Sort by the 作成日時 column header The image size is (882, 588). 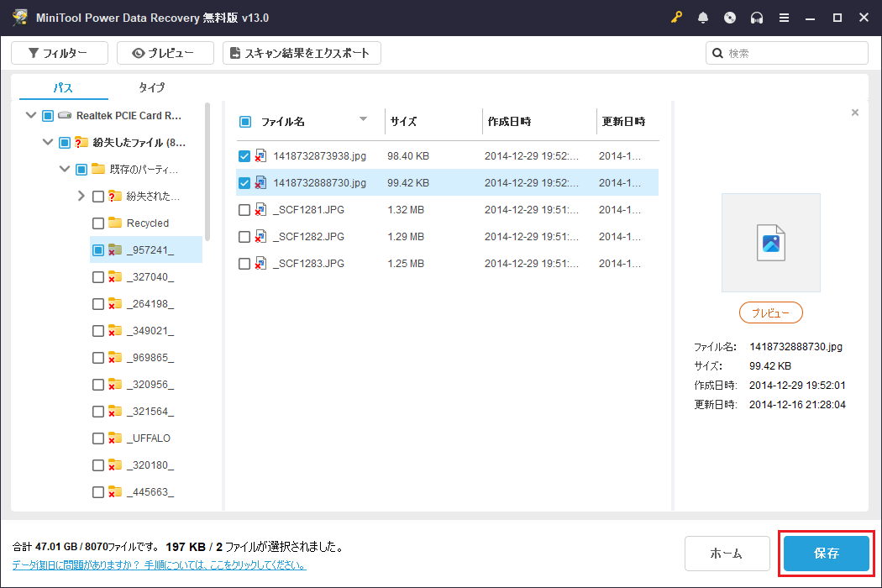509,122
